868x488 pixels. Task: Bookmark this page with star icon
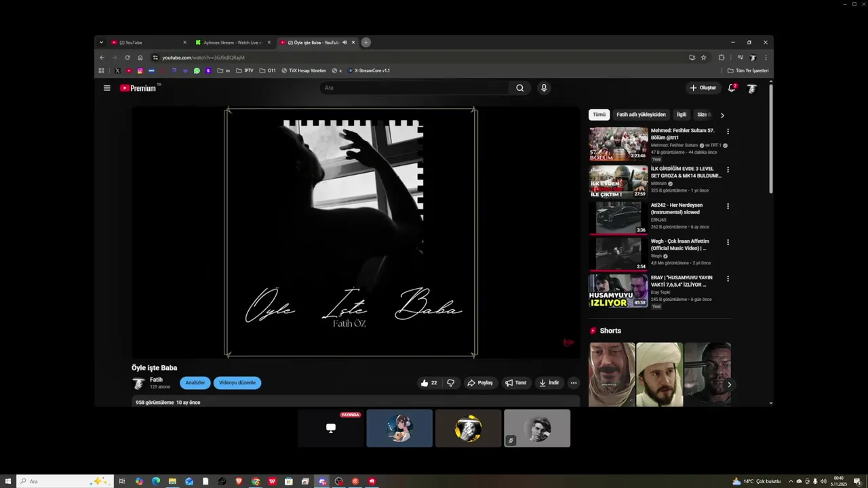pos(703,58)
